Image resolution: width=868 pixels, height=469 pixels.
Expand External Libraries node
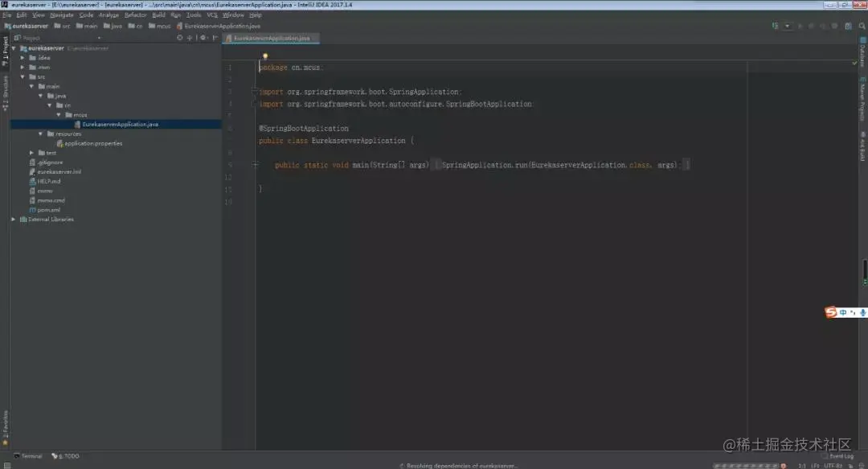(14, 219)
